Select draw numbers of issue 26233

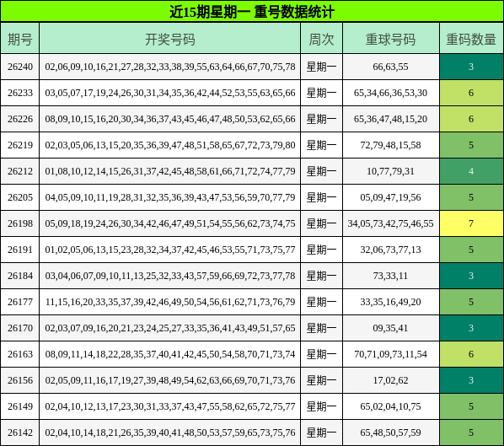[170, 93]
